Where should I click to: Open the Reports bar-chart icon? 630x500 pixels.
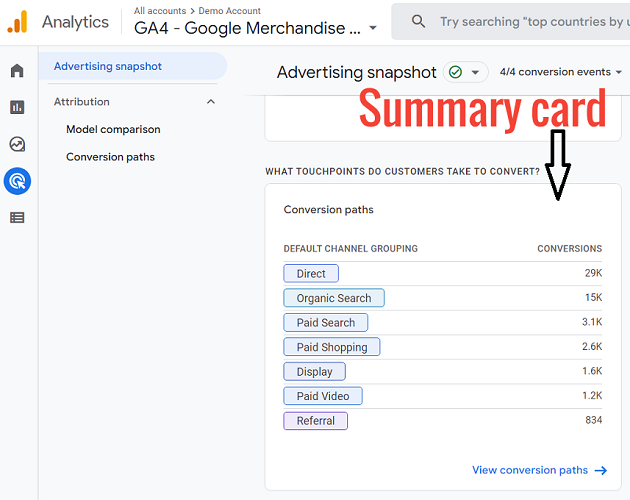pos(17,107)
